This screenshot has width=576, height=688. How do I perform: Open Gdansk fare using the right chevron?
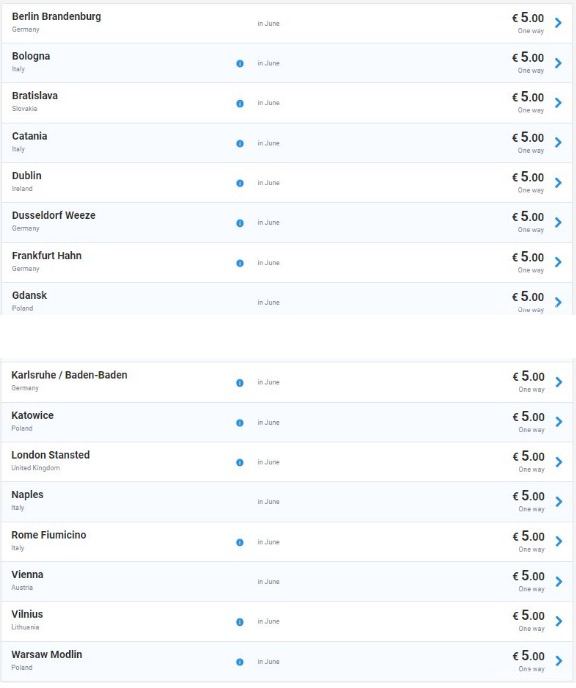click(x=558, y=302)
